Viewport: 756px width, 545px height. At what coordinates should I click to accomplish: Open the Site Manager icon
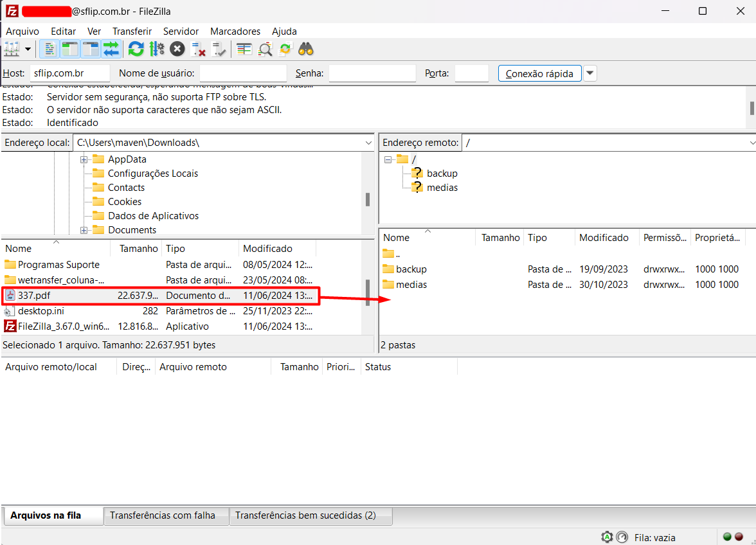(x=12, y=49)
